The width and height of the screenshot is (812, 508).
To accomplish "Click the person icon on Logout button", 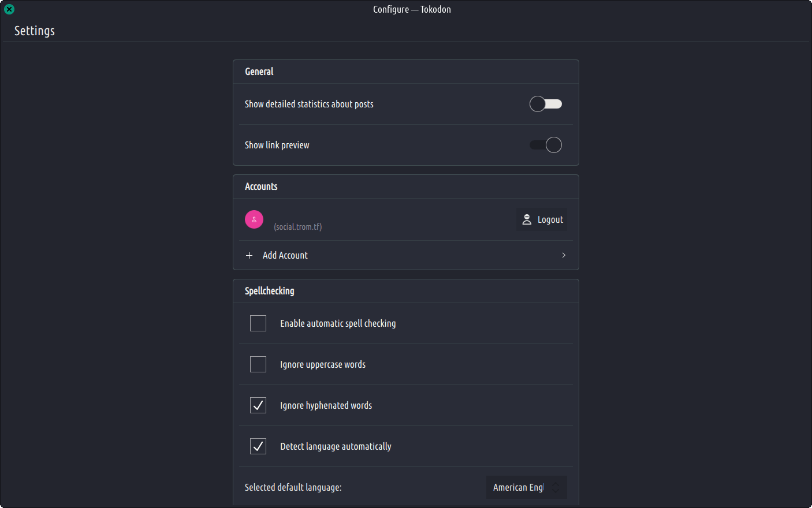I will [x=527, y=219].
